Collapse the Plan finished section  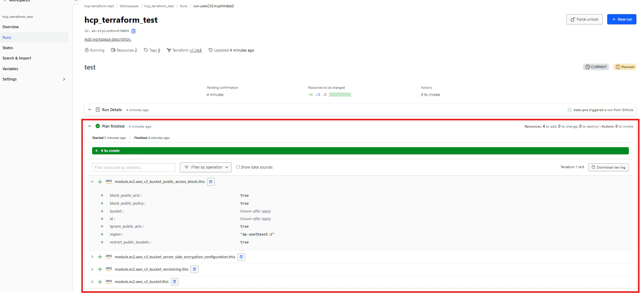tap(89, 126)
